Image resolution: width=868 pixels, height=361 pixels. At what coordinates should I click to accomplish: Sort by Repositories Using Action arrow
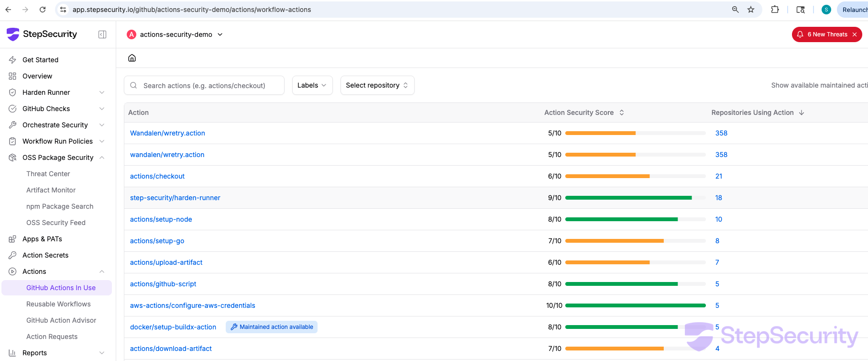[x=802, y=113]
